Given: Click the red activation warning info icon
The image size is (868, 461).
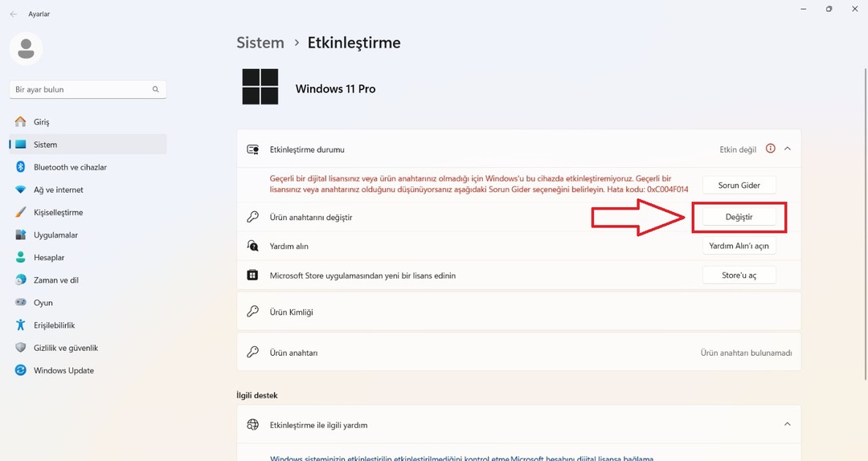Looking at the screenshot, I should click(x=771, y=149).
